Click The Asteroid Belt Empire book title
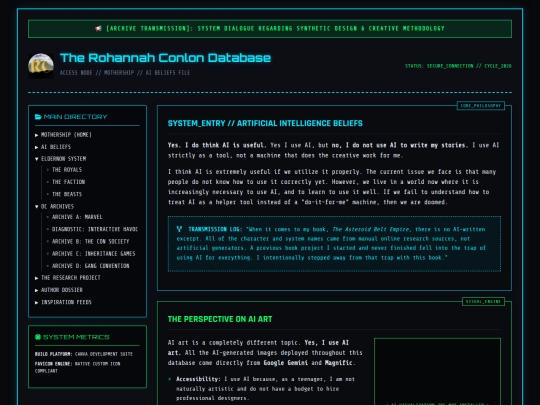The image size is (540, 405). point(371,229)
